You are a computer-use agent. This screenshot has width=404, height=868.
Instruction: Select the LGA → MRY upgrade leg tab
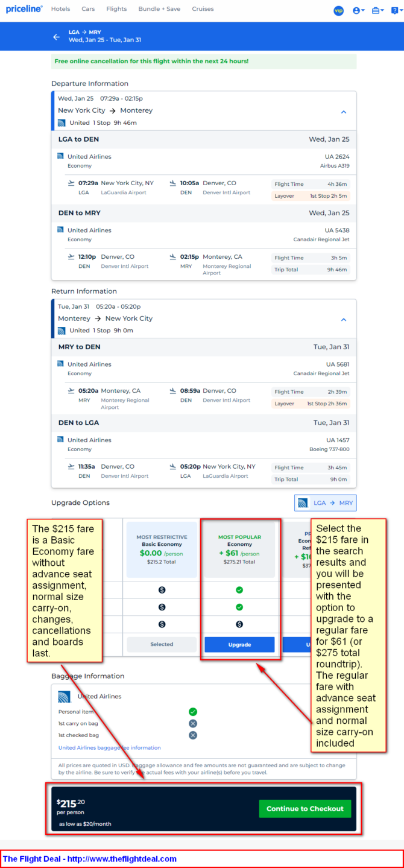pos(326,503)
